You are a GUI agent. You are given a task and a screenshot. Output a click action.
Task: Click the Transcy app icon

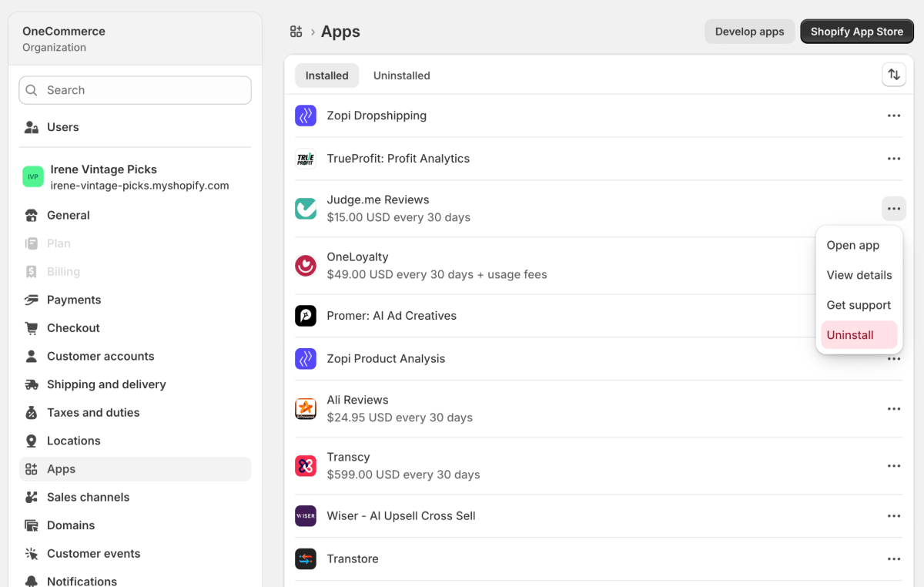point(306,466)
